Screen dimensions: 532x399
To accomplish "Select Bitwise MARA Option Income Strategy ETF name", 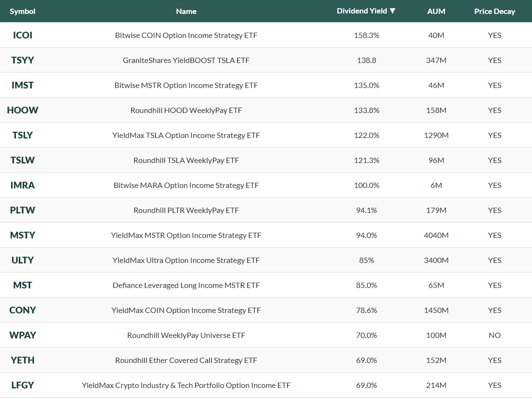I will (186, 186).
